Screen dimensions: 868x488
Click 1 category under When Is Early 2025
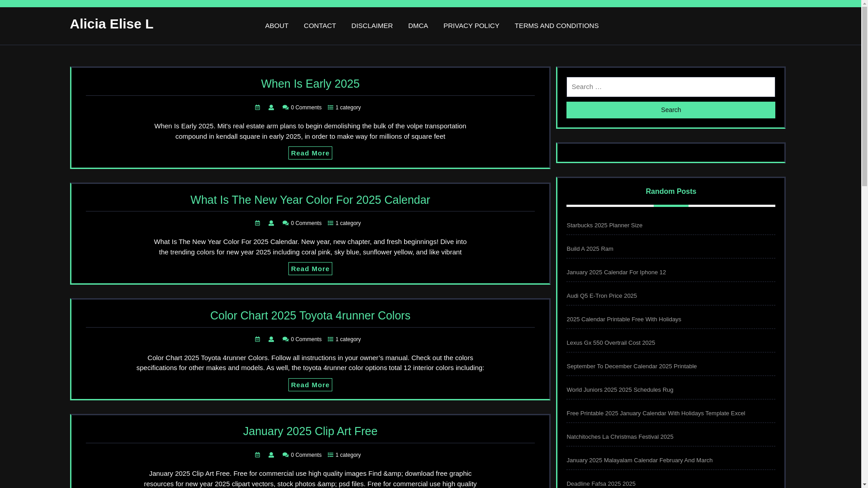tap(348, 108)
